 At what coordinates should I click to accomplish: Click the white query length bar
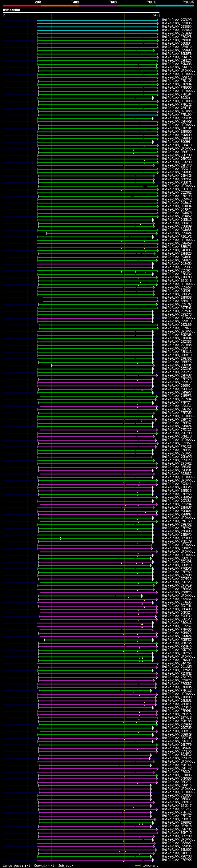click(81, 13)
